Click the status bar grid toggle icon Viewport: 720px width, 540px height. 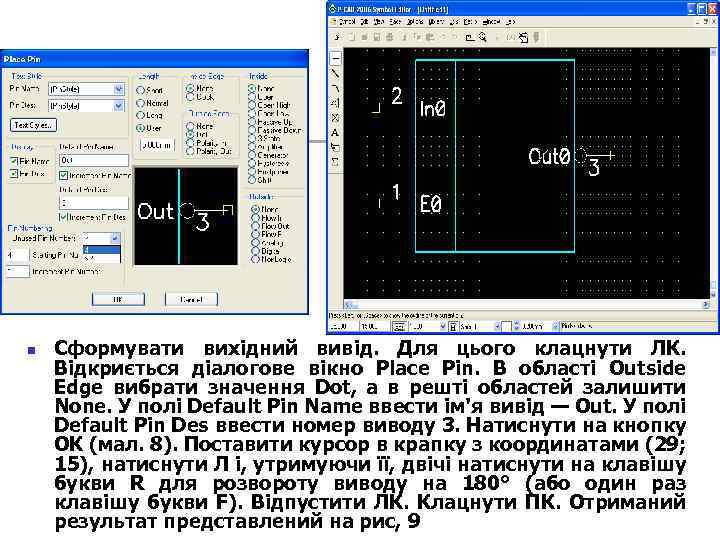coord(399,326)
